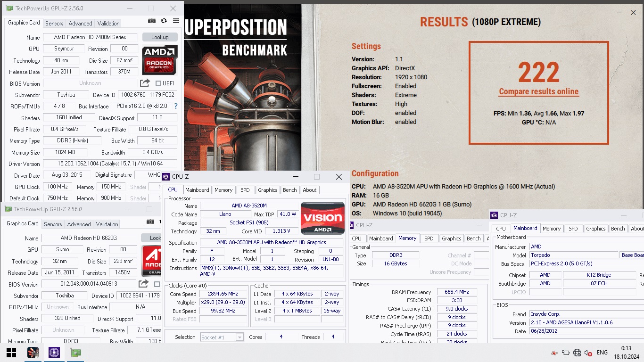Image resolution: width=644 pixels, height=362 pixels.
Task: Click CPU-Z title bar icon of front CPU window
Action: pos(166,177)
